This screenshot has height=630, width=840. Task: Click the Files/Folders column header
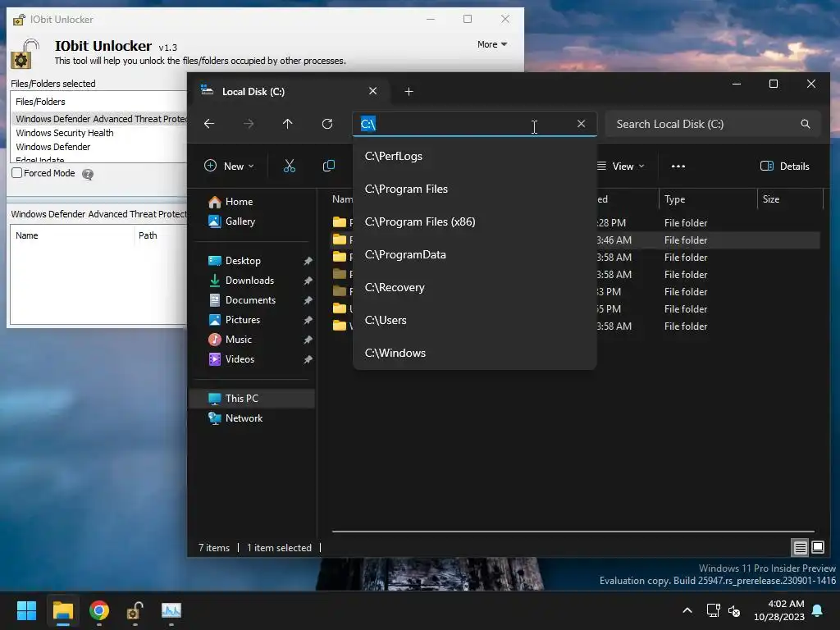coord(98,102)
